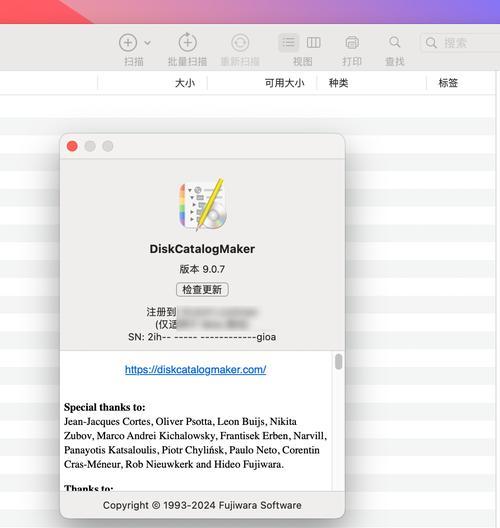Click the Scan (扫描) plus icon
The width and height of the screenshot is (500, 528).
click(x=128, y=43)
